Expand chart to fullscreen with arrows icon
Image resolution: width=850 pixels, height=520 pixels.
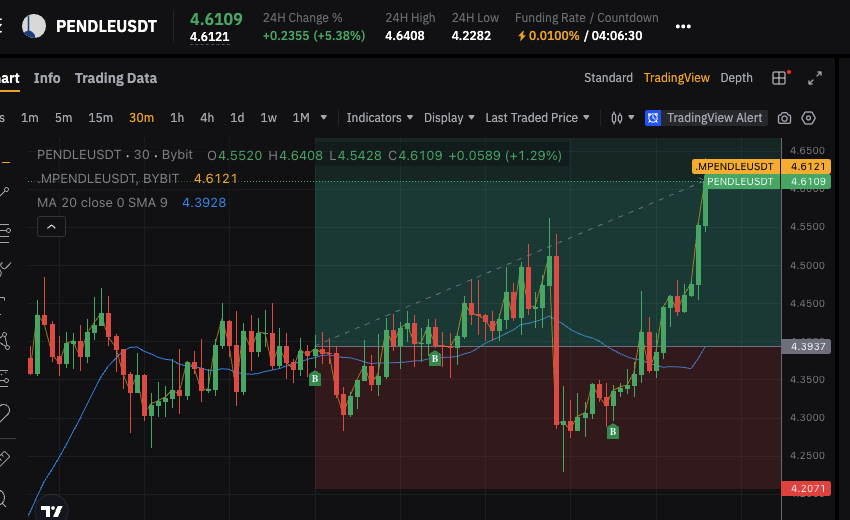[x=815, y=78]
